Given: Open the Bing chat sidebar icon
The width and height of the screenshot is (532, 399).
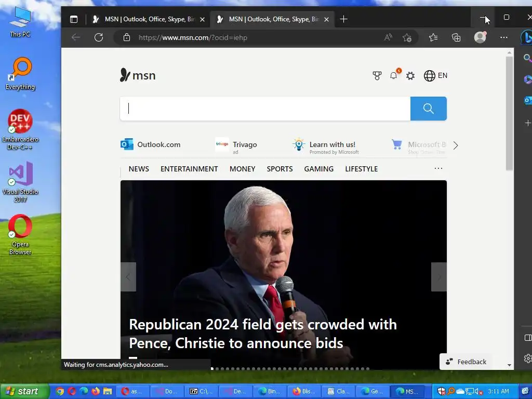Looking at the screenshot, I should pos(527,37).
